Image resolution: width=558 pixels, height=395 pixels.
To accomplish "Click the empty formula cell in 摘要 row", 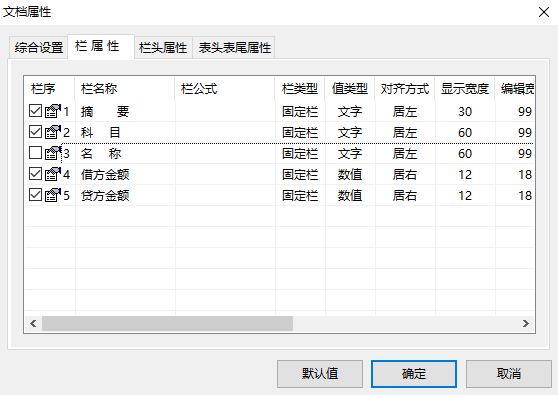I will [225, 111].
